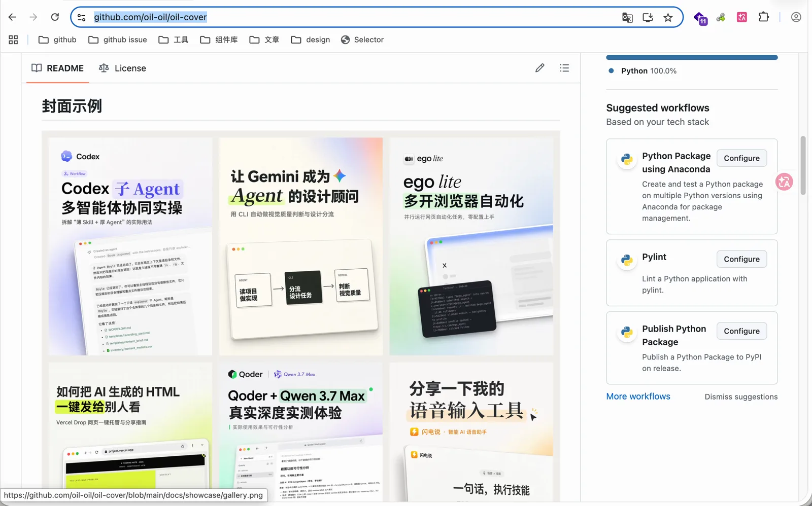This screenshot has width=812, height=506.
Task: Click 'Lint a Python application with pylint.' text
Action: pyautogui.click(x=694, y=284)
